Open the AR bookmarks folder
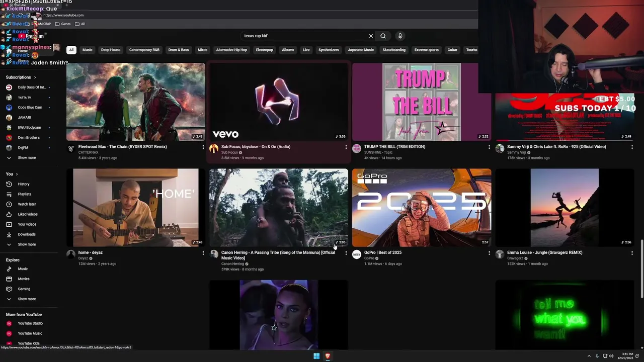This screenshot has width=644, height=362. click(80, 24)
